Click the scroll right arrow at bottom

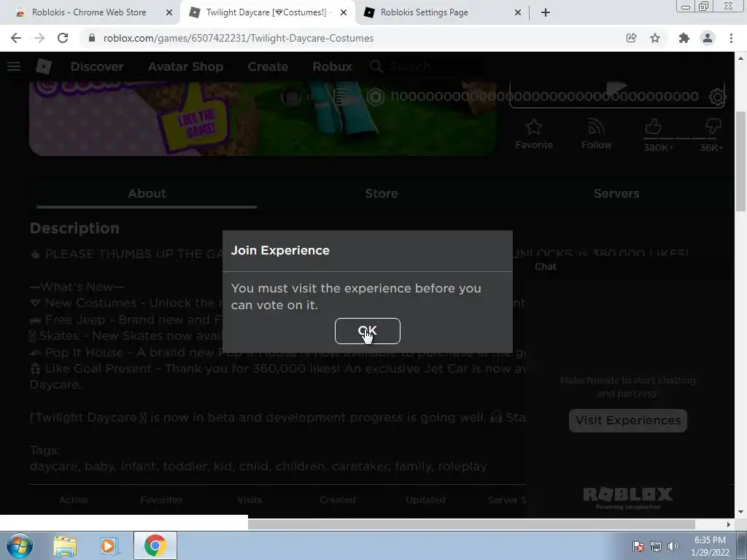click(x=729, y=524)
